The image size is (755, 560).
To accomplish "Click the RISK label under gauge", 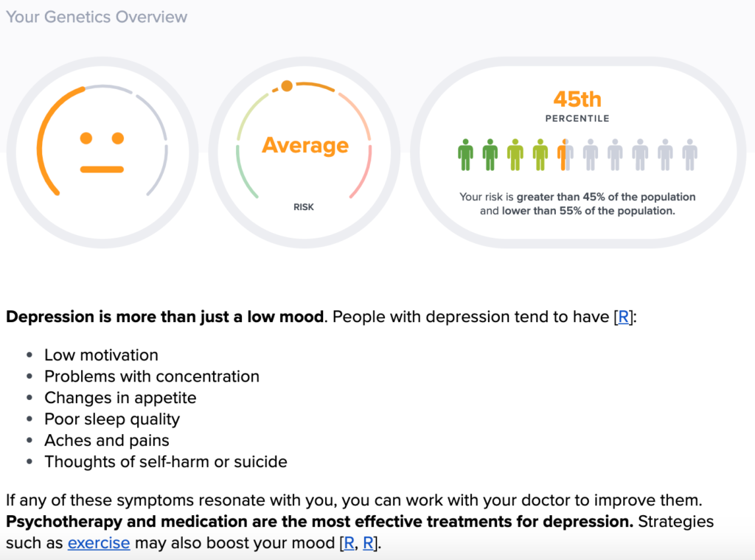I will pyautogui.click(x=303, y=207).
